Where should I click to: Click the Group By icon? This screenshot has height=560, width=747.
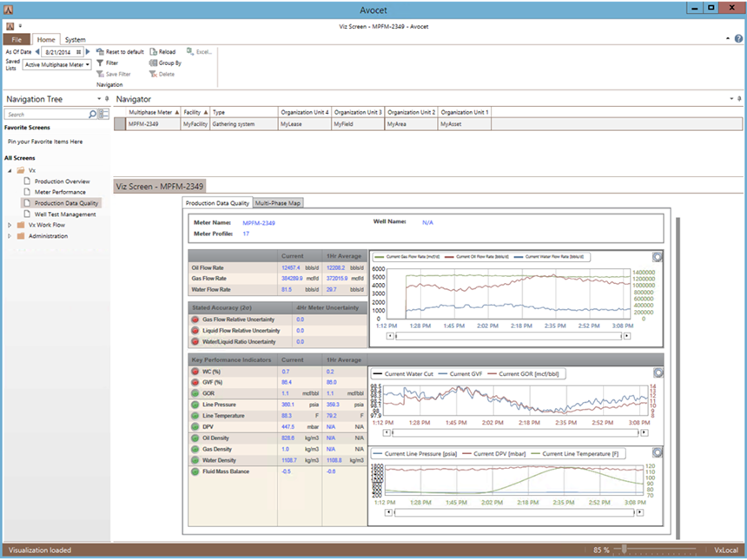[x=154, y=63]
